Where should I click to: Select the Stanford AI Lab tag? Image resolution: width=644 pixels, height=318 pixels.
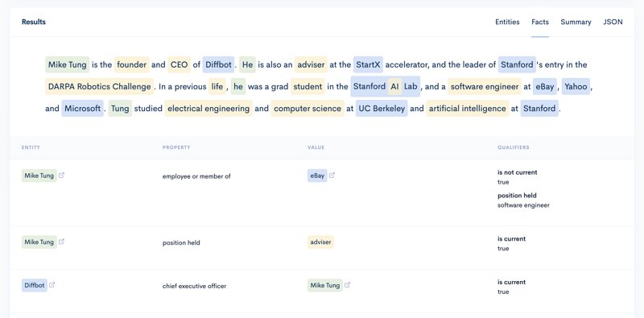[x=386, y=87]
